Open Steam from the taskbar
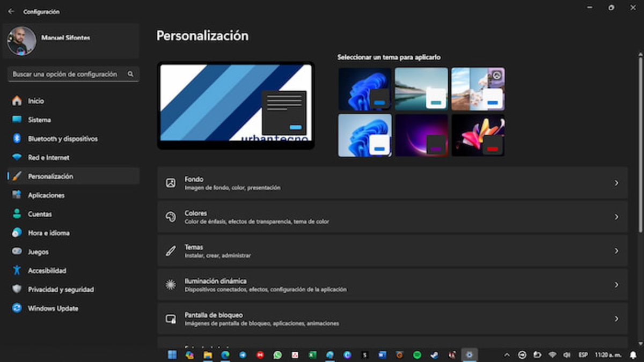The image size is (644, 362). coord(434,355)
